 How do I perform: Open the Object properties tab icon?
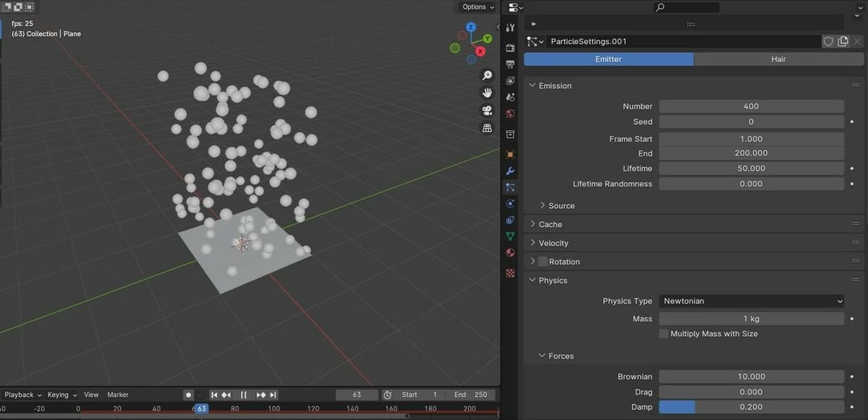[510, 155]
